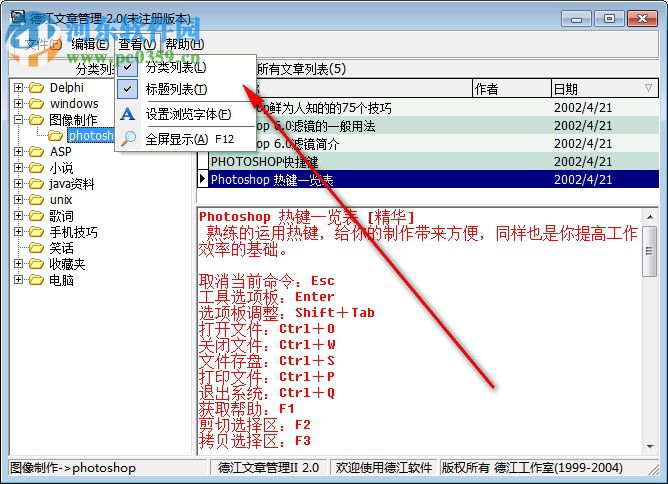Expand the ASP tree node
This screenshot has width=668, height=484.
pyautogui.click(x=18, y=152)
